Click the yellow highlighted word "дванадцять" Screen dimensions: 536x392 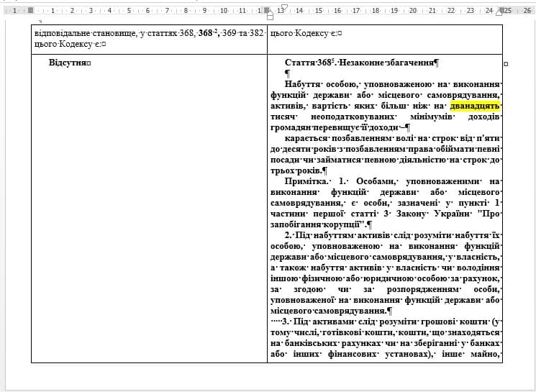pos(476,106)
